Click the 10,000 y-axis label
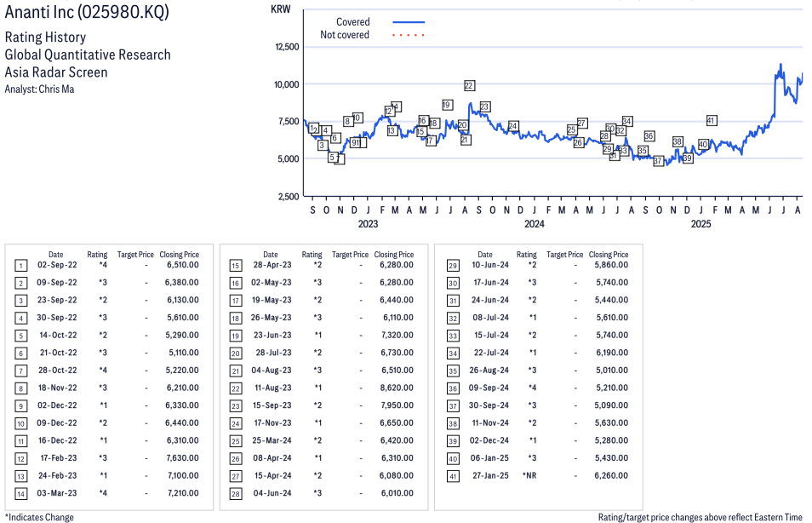Viewport: 812px width, 523px height. coord(286,84)
